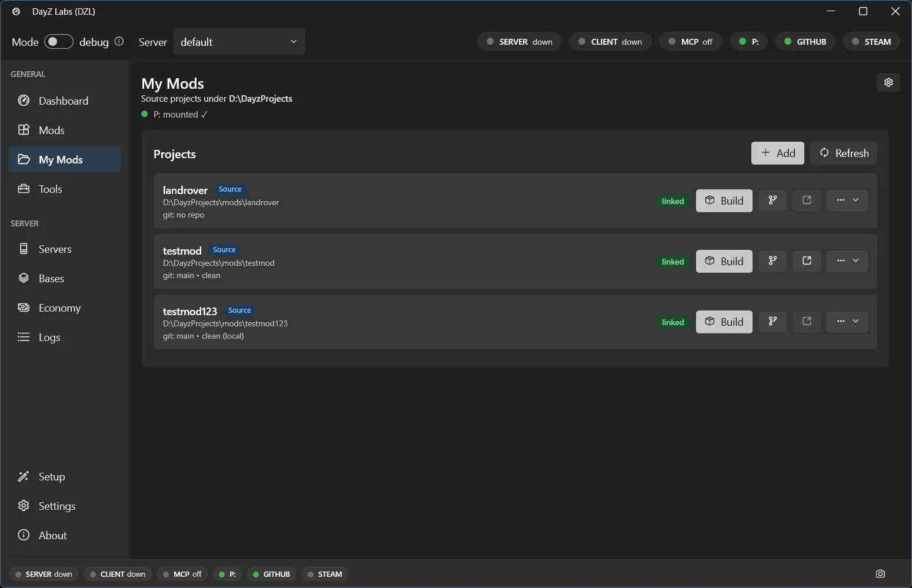
Task: Expand more options dropdown for testmod123
Action: tap(847, 322)
